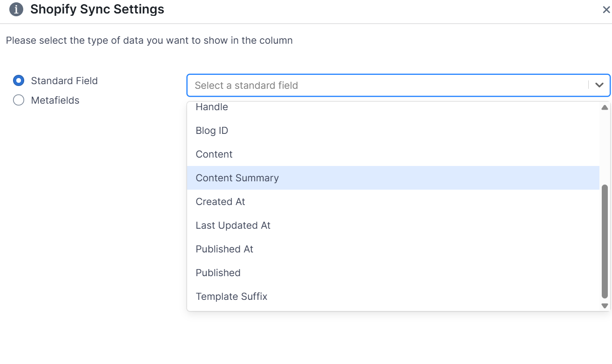Click the scrollbar down arrow in the list
The height and width of the screenshot is (364, 612).
click(605, 306)
